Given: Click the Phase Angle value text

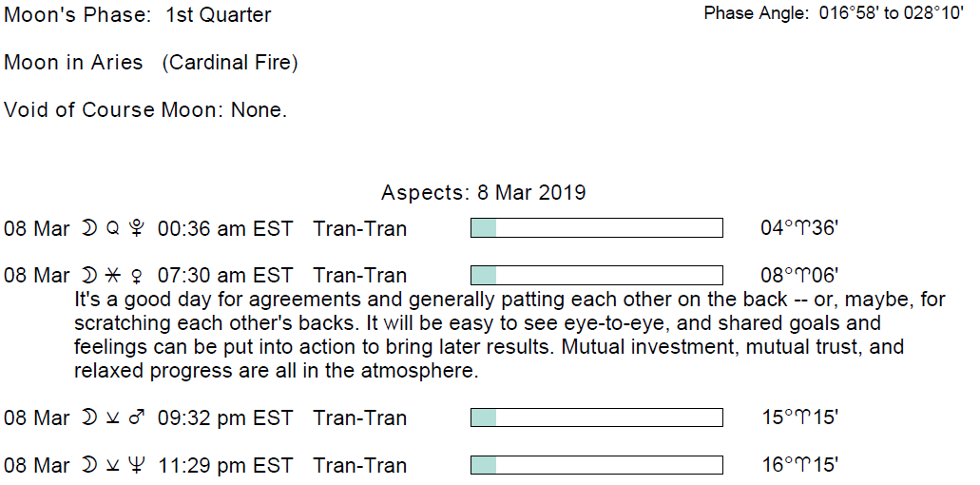Looking at the screenshot, I should [x=891, y=14].
